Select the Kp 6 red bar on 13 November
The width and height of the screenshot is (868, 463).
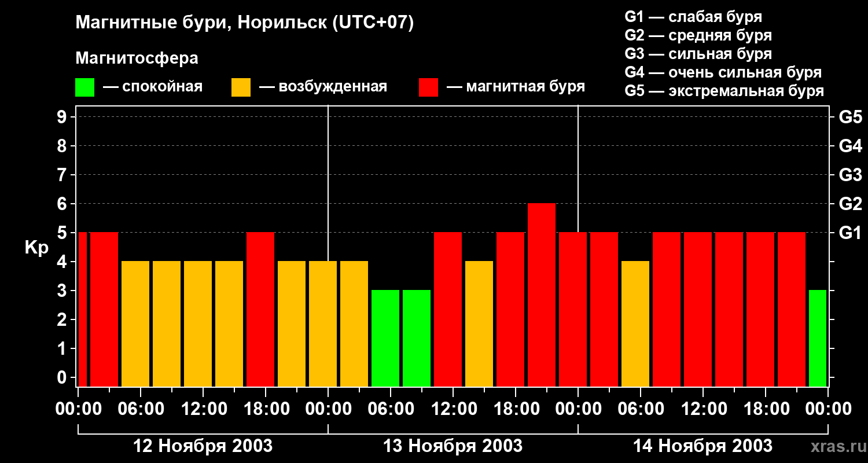click(x=542, y=295)
